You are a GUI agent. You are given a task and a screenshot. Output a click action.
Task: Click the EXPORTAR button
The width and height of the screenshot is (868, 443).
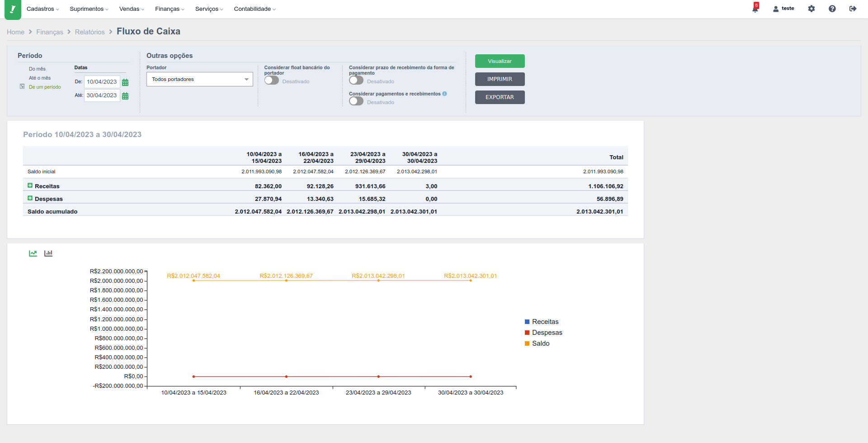tap(500, 97)
